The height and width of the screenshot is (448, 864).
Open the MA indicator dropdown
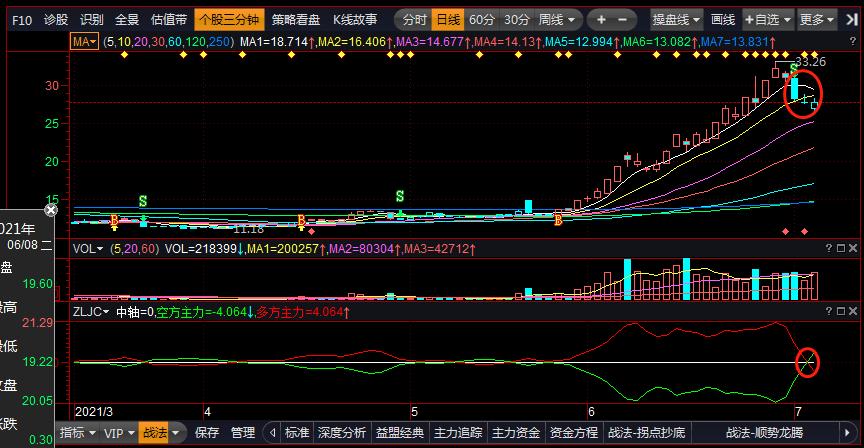pos(86,40)
